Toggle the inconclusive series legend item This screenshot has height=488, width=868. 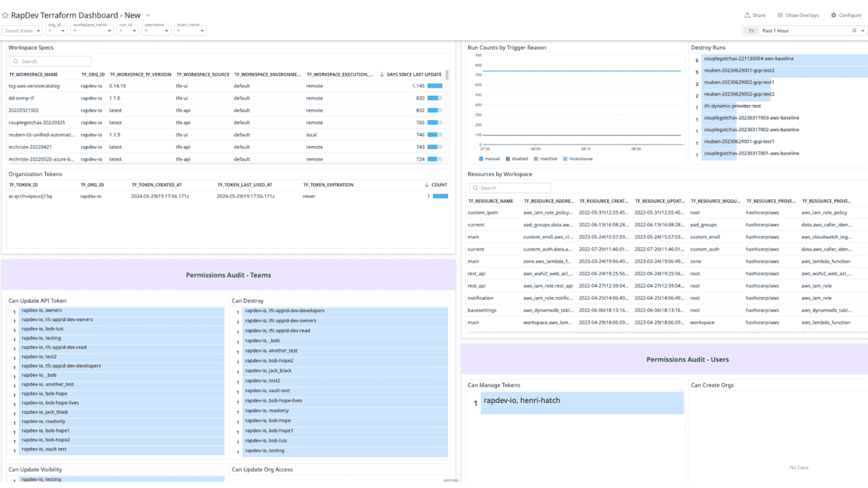(578, 159)
